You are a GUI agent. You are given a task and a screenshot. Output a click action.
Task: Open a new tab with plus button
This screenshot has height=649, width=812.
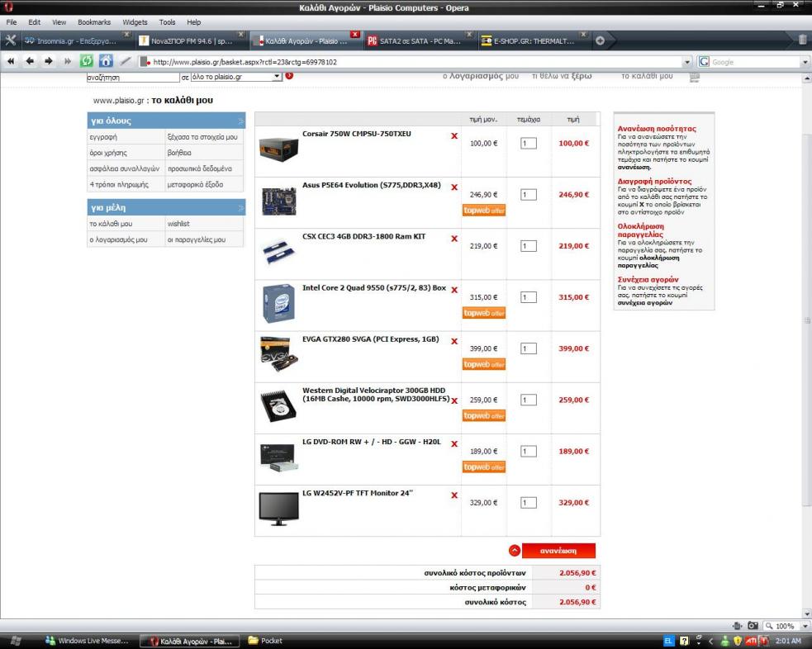pos(600,40)
